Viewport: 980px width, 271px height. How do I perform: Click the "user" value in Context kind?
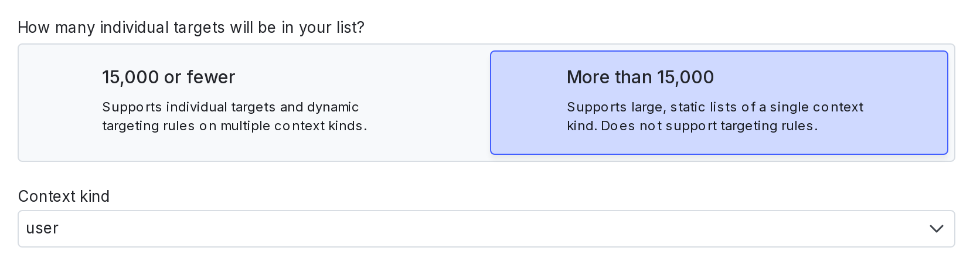[x=42, y=229]
